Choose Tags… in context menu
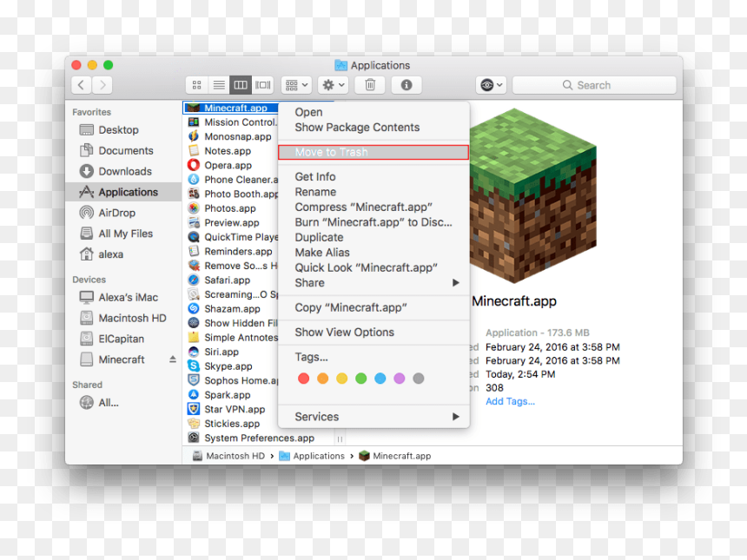The image size is (747, 560). click(373, 357)
